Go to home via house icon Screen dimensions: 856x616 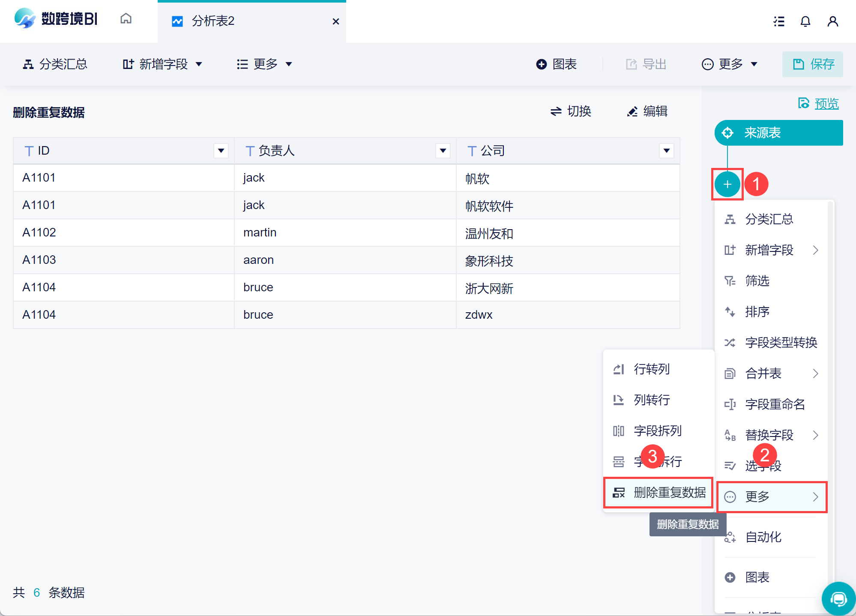[x=126, y=18]
